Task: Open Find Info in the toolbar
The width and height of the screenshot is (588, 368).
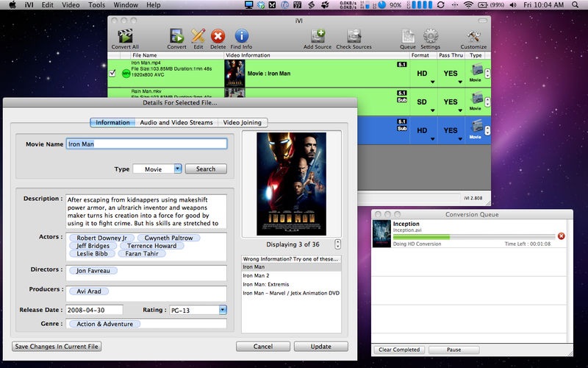Action: pos(241,36)
